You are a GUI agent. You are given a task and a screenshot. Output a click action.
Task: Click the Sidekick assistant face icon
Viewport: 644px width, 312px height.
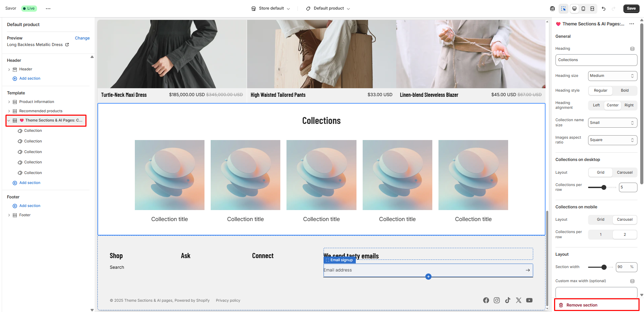(x=552, y=9)
